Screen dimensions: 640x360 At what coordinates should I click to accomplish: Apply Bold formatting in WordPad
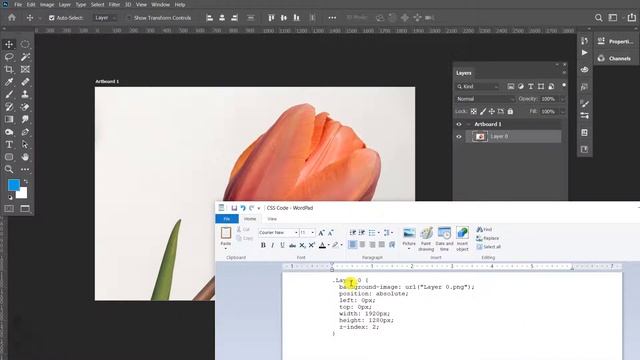[263, 245]
